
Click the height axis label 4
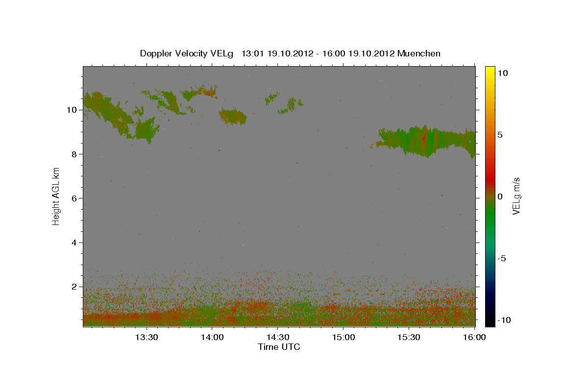pyautogui.click(x=75, y=243)
